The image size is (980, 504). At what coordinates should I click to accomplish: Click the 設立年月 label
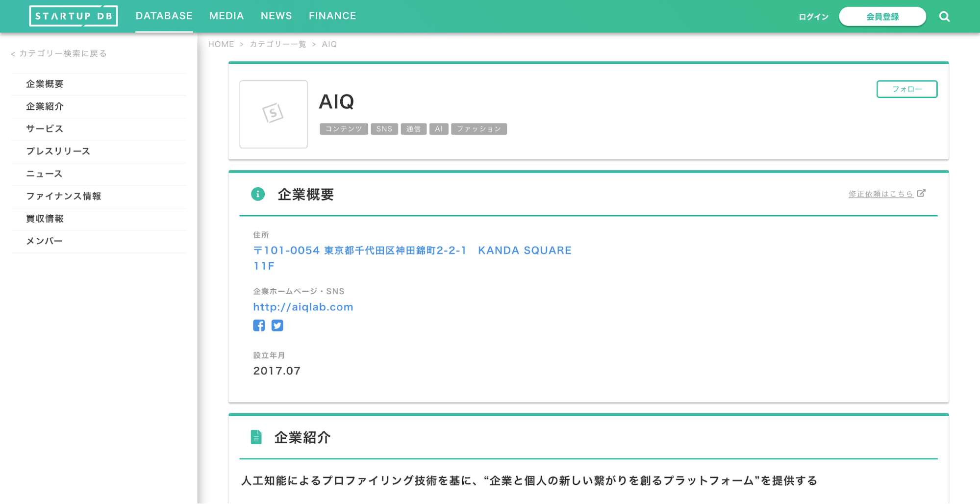tap(269, 355)
